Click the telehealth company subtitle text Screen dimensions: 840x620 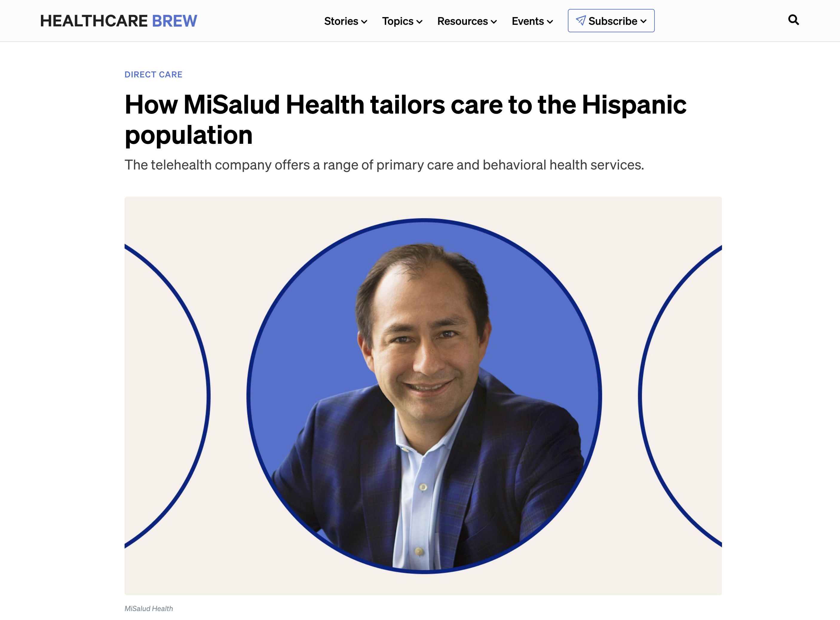384,165
